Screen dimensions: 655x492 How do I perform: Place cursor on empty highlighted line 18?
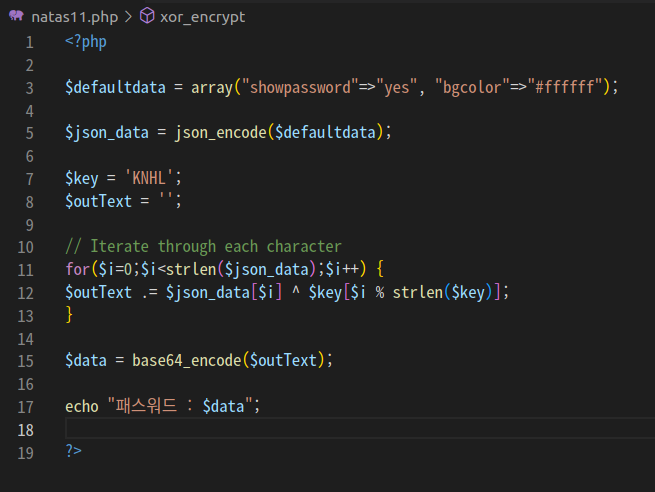point(360,429)
